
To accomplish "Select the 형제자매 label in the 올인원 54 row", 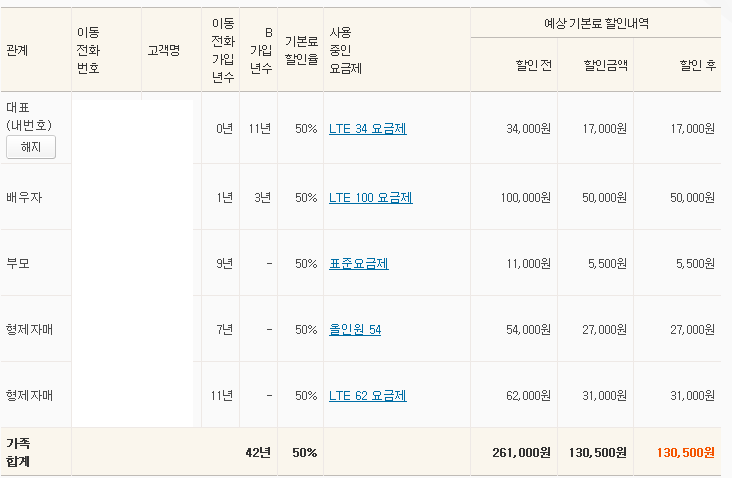I will 29,330.
